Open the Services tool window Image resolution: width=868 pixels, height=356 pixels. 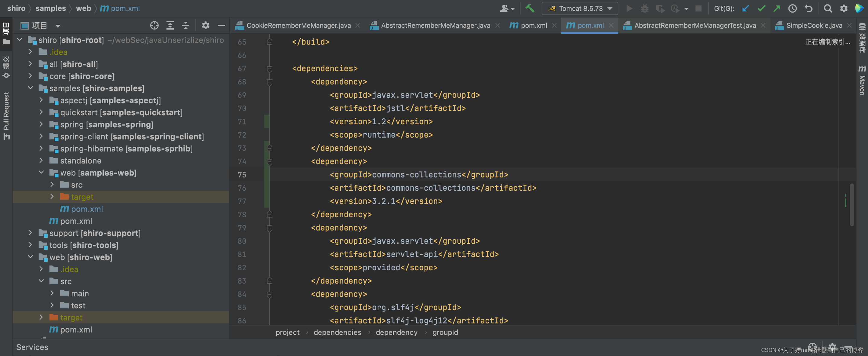click(32, 347)
